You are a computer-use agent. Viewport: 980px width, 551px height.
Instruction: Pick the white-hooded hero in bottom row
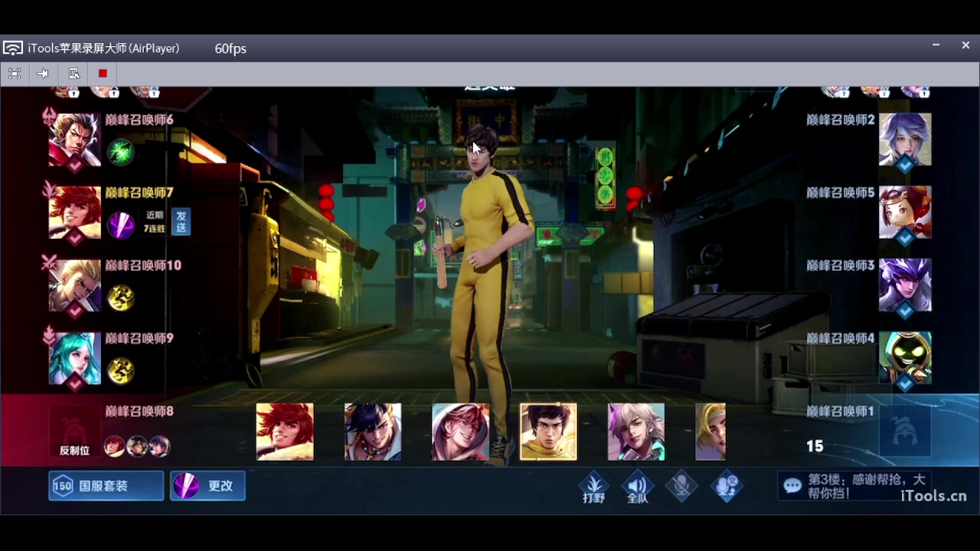tap(460, 432)
